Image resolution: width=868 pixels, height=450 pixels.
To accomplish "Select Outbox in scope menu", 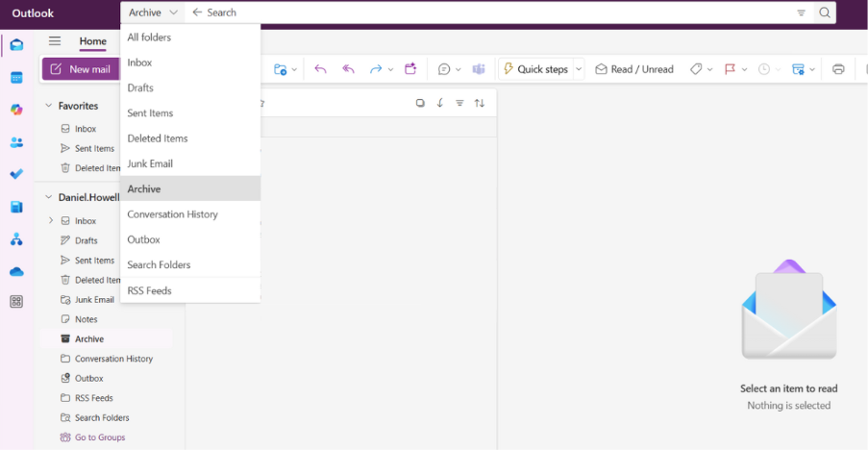I will pyautogui.click(x=190, y=239).
